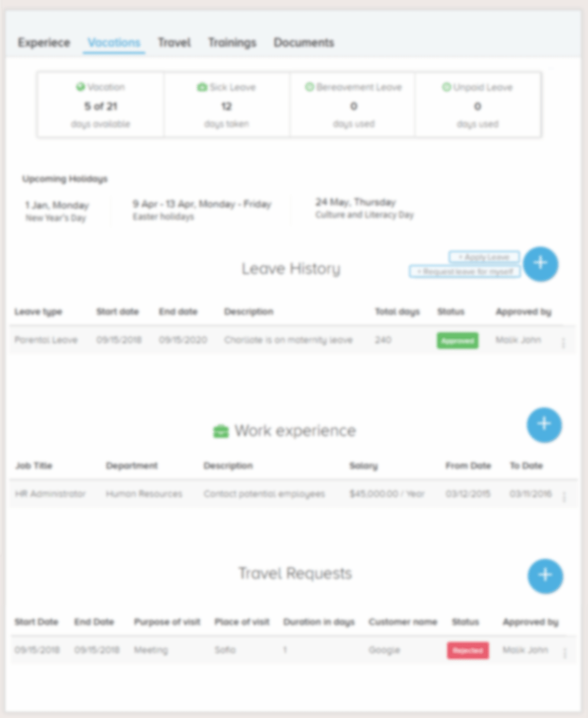Click Request leave for myself
The image size is (588, 718).
point(465,272)
